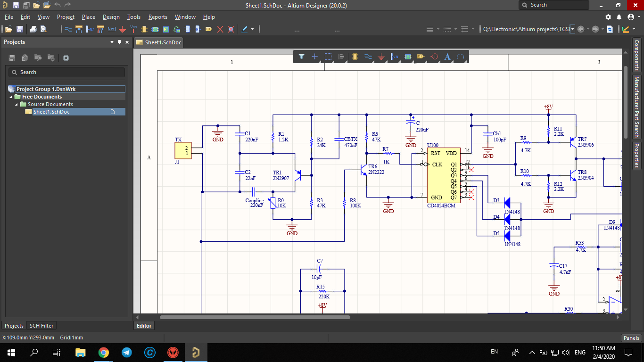The height and width of the screenshot is (362, 644).
Task: Pin the Projects panel
Action: [119, 42]
